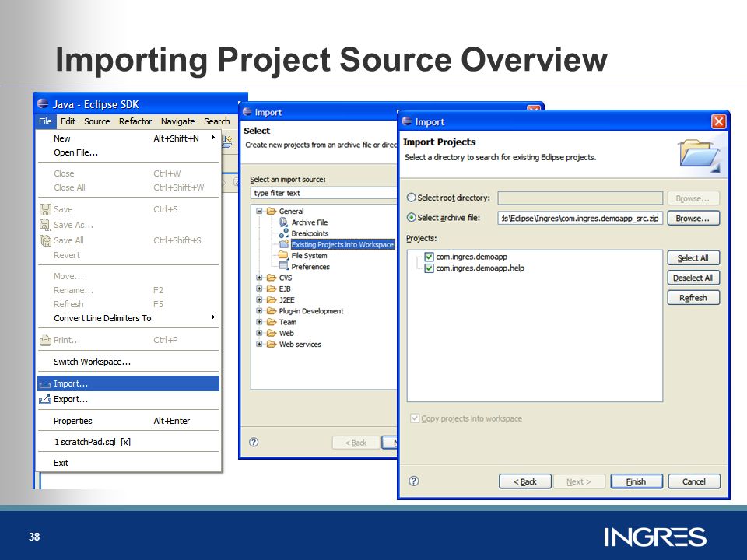Open the Navigate menu
This screenshot has height=560, width=747.
(177, 121)
